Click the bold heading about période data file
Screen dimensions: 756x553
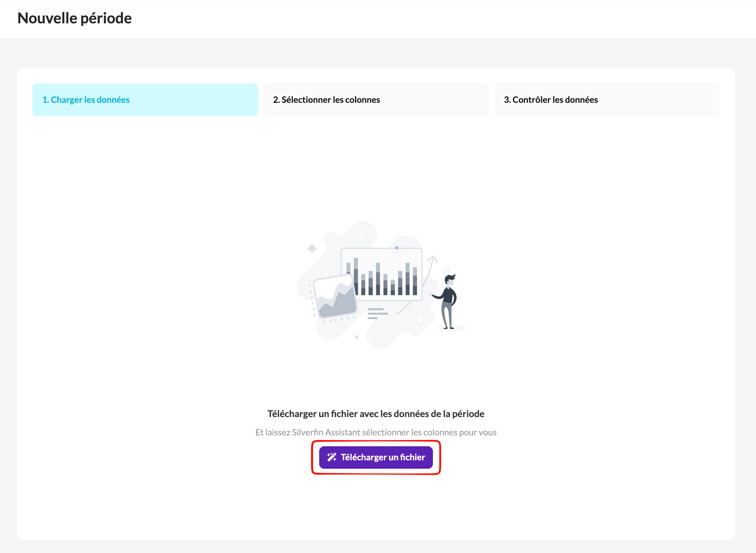[376, 414]
